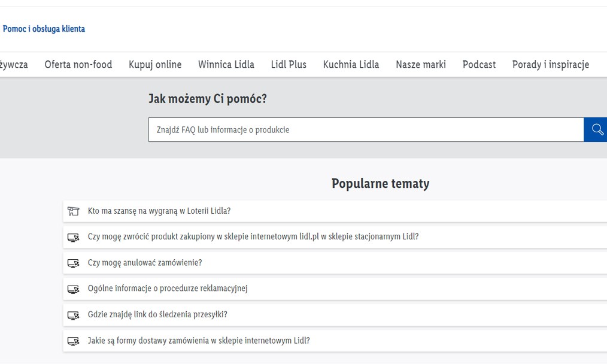Open the 'Podcast' menu item
607x364 pixels.
[479, 64]
